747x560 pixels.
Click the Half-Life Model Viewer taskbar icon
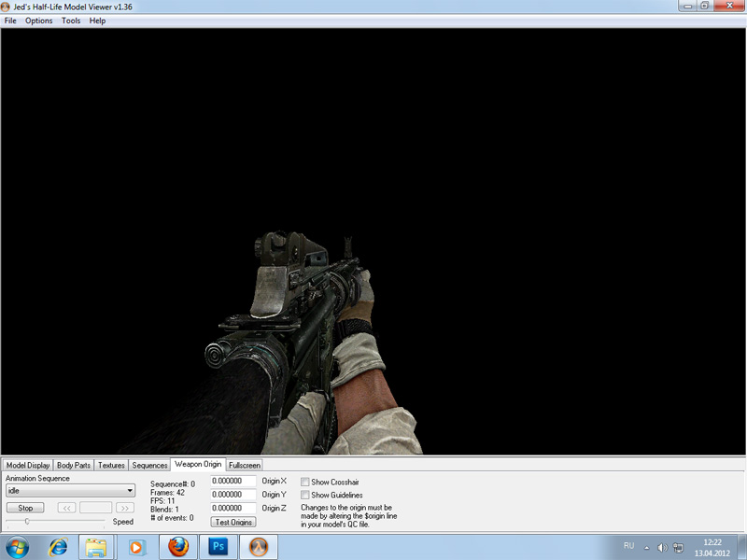(x=260, y=546)
